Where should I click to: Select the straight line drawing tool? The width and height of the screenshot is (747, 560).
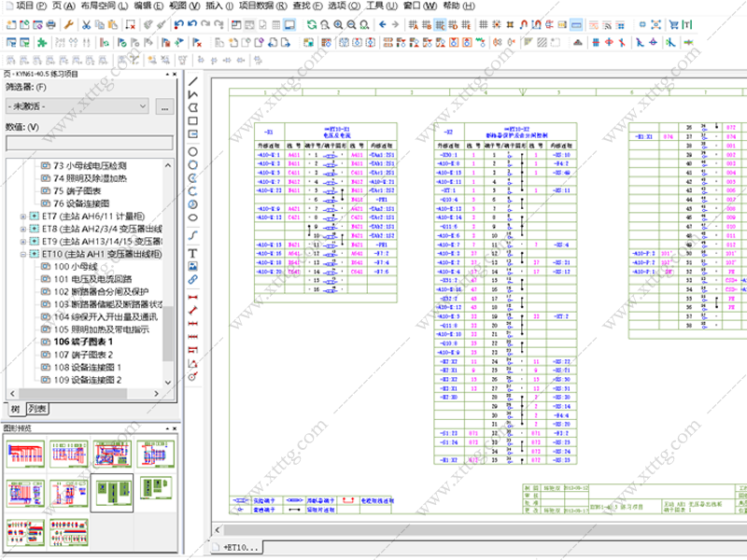point(193,81)
